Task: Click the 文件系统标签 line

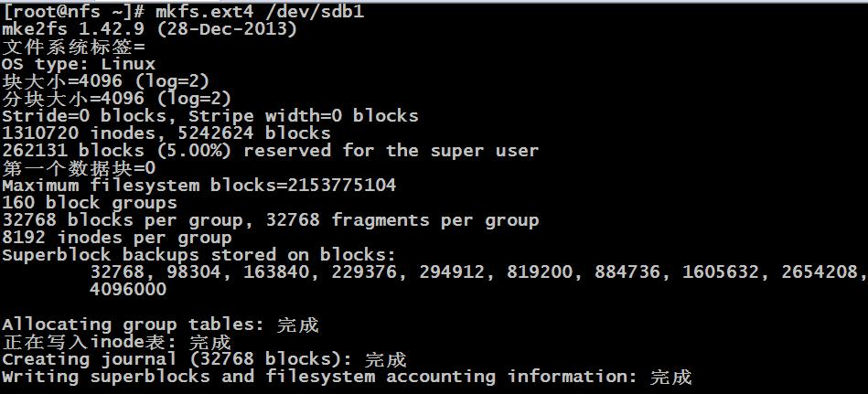Action: pos(73,47)
